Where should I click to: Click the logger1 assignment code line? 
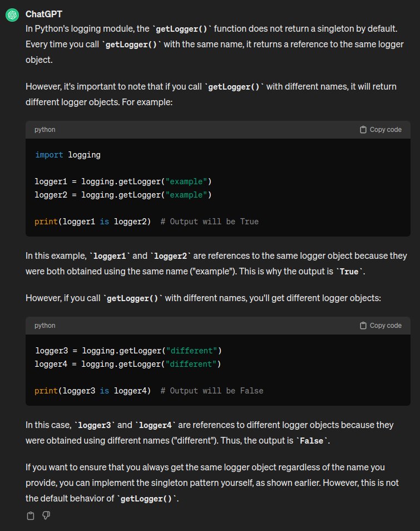[x=123, y=181]
